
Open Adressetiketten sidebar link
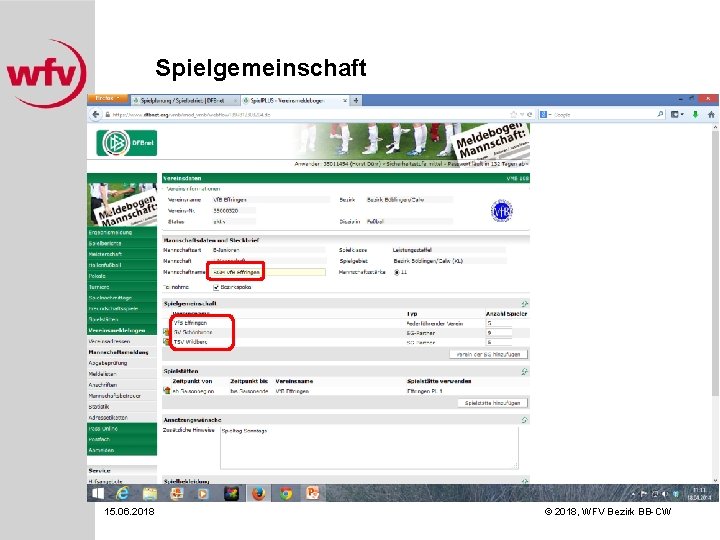click(108, 417)
